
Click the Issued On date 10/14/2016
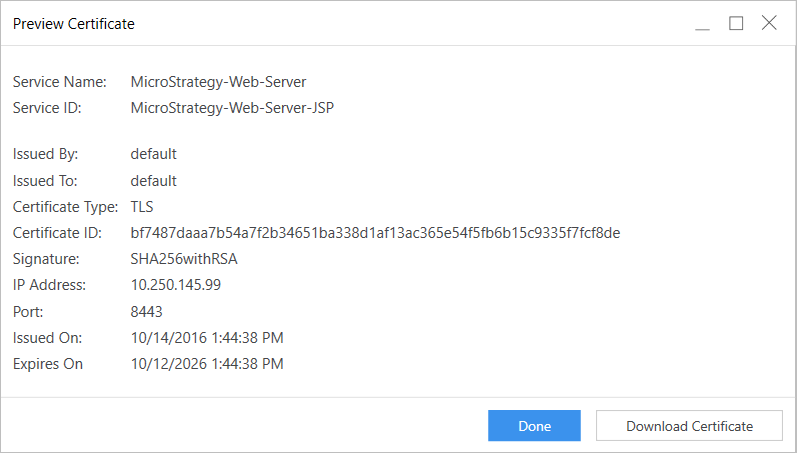click(207, 338)
